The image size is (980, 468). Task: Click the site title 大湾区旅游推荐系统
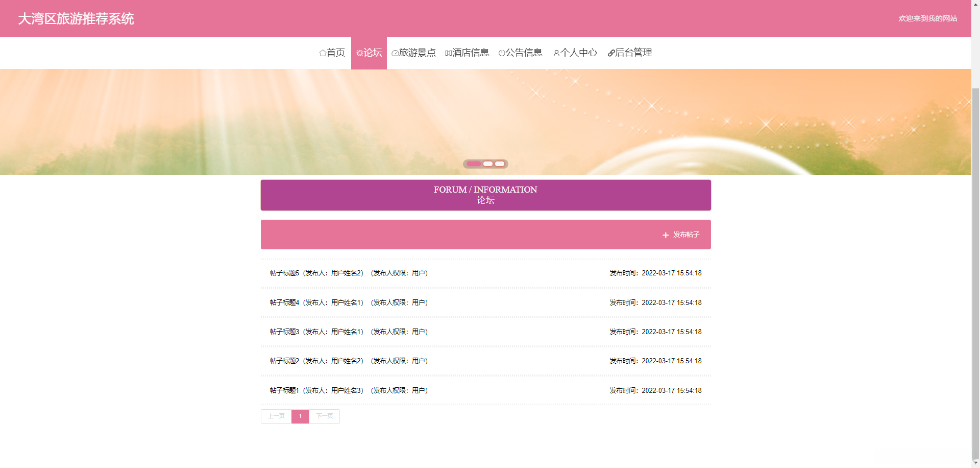coord(76,19)
